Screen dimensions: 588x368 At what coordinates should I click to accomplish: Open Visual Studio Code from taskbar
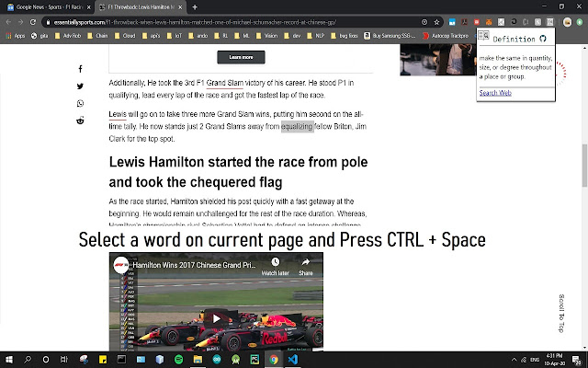(292, 360)
